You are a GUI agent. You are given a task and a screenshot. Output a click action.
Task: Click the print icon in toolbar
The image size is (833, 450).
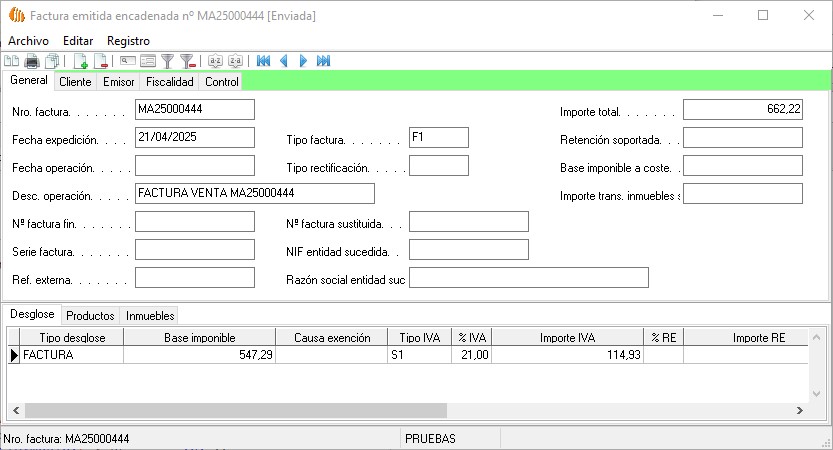pos(32,61)
